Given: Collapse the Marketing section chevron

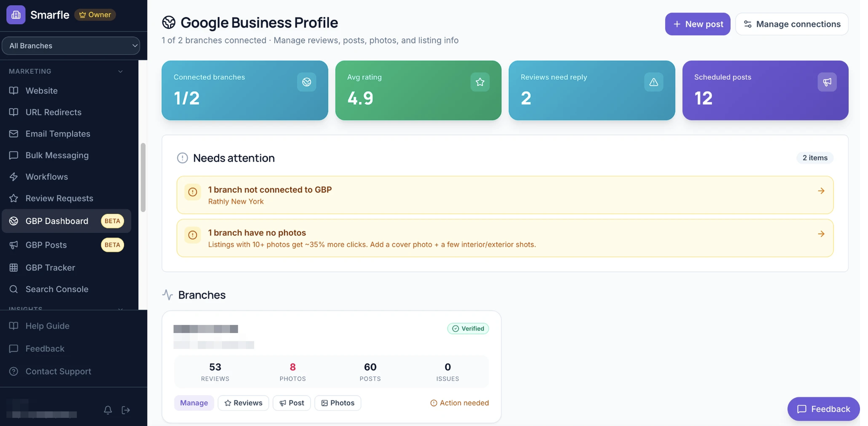Looking at the screenshot, I should click(x=120, y=71).
